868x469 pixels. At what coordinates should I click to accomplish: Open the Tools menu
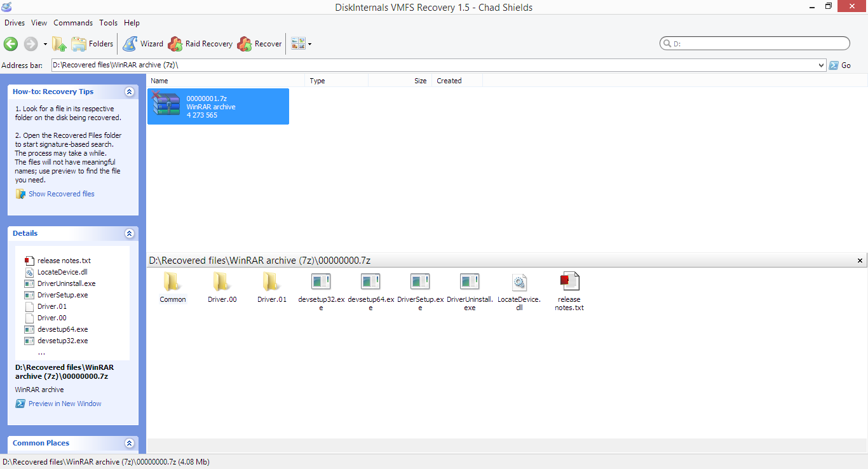point(109,23)
